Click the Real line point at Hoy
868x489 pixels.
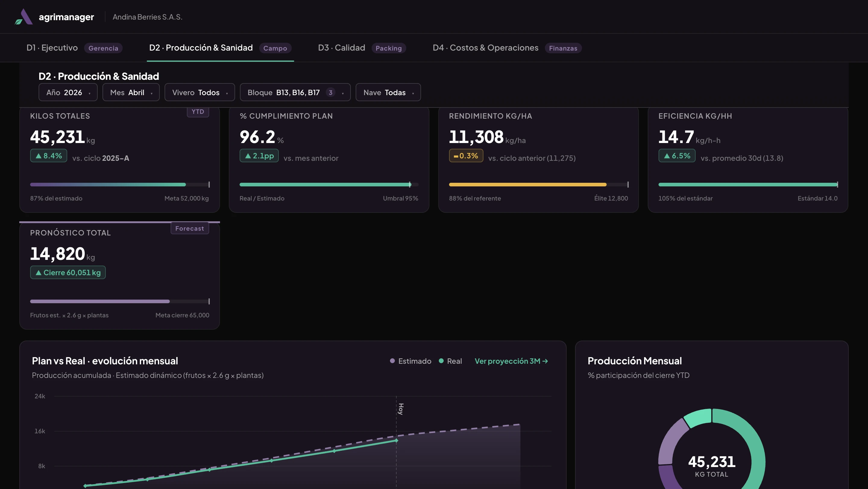[x=396, y=440]
